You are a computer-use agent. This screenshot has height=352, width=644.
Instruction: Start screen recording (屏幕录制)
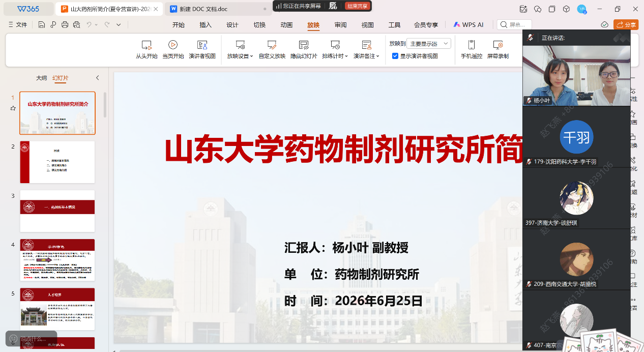coord(498,50)
